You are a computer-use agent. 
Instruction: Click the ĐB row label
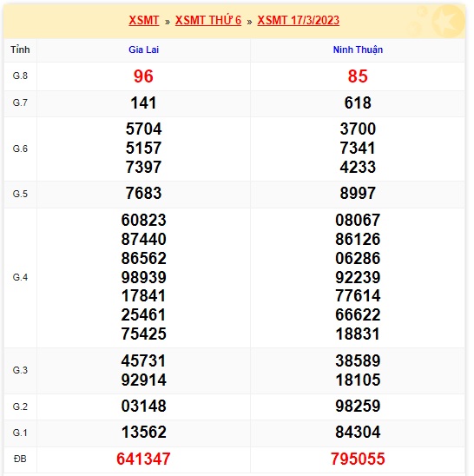click(20, 459)
